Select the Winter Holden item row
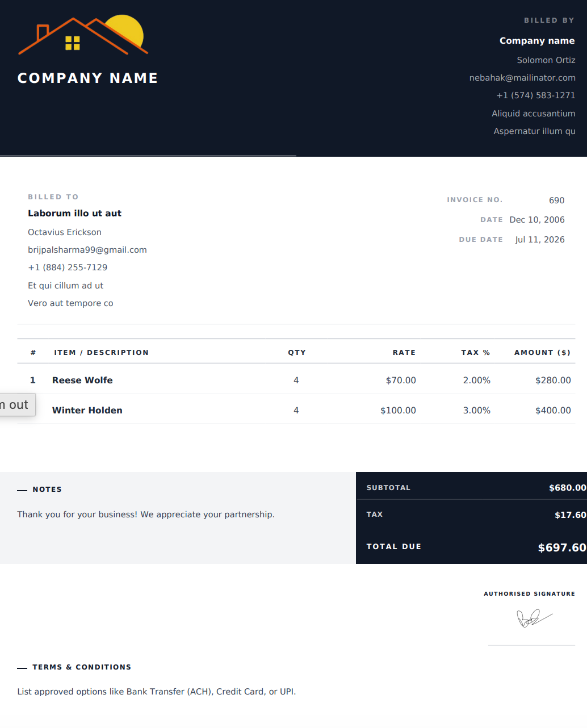This screenshot has height=728, width=587. pyautogui.click(x=296, y=410)
